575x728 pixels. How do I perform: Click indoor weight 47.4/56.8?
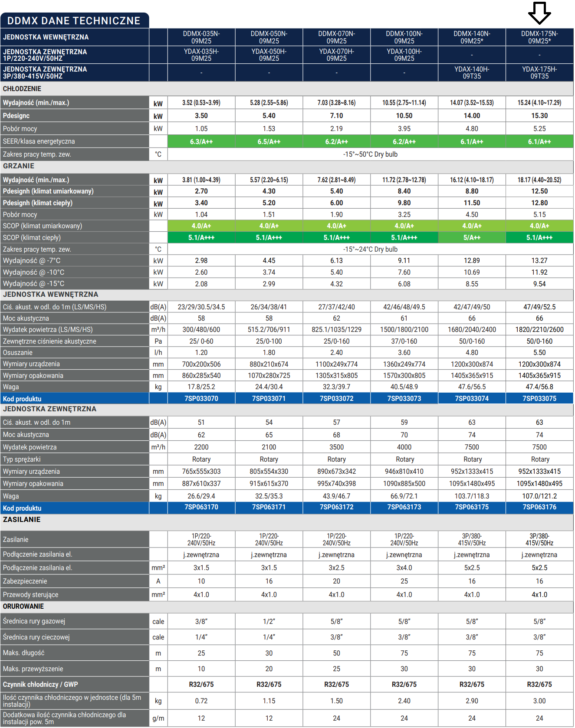(x=539, y=387)
